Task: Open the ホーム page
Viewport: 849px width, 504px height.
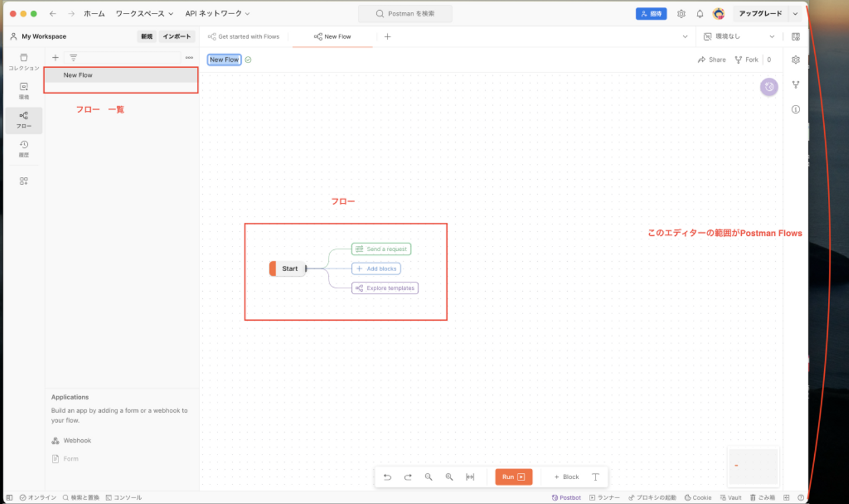Action: (94, 14)
